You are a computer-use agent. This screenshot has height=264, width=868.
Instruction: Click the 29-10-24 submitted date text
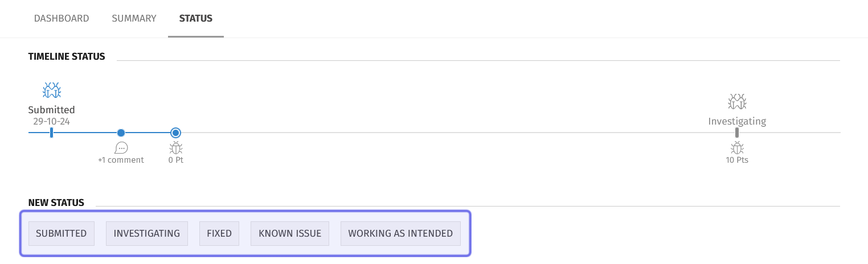(51, 121)
